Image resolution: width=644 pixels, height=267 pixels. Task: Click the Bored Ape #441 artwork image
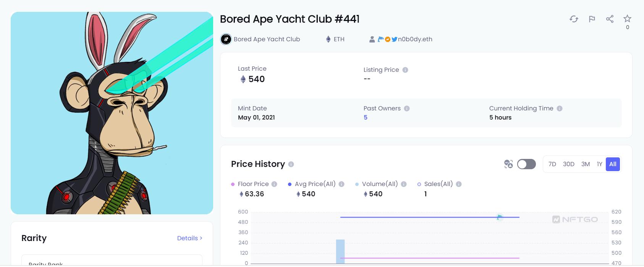112,113
